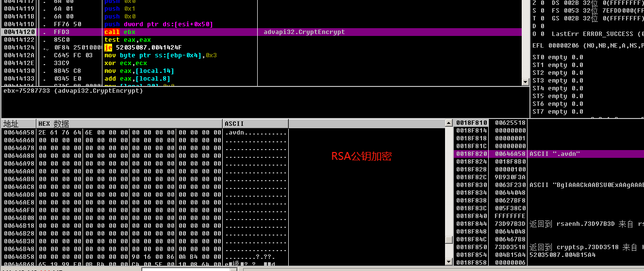The image size is (644, 271).
Task: Click the hex dump scroll-down arrow
Action: pos(449,261)
